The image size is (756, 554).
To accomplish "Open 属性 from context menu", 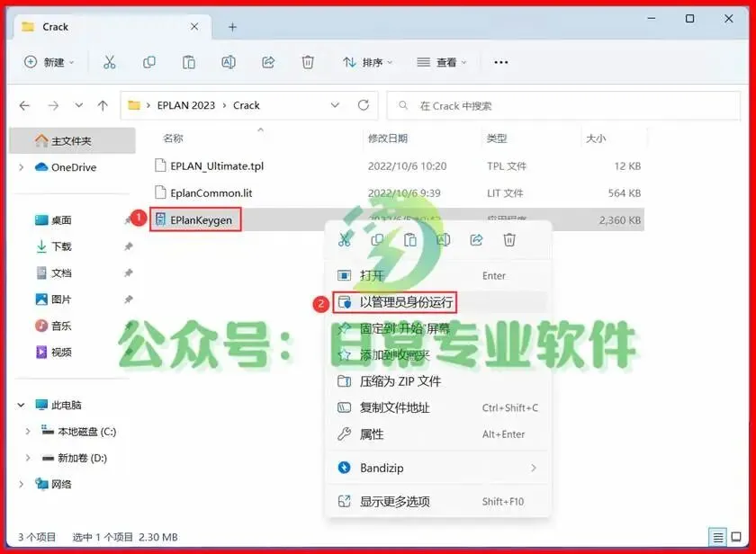I will tap(437, 434).
